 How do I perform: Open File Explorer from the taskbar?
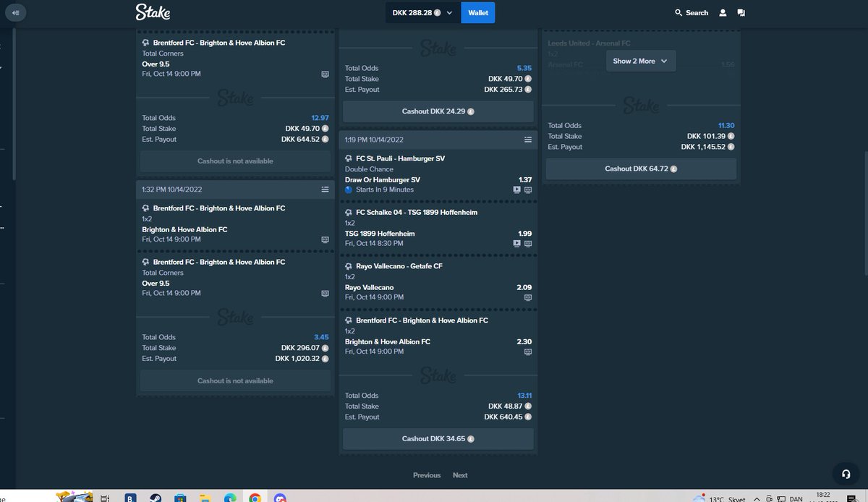coord(204,498)
